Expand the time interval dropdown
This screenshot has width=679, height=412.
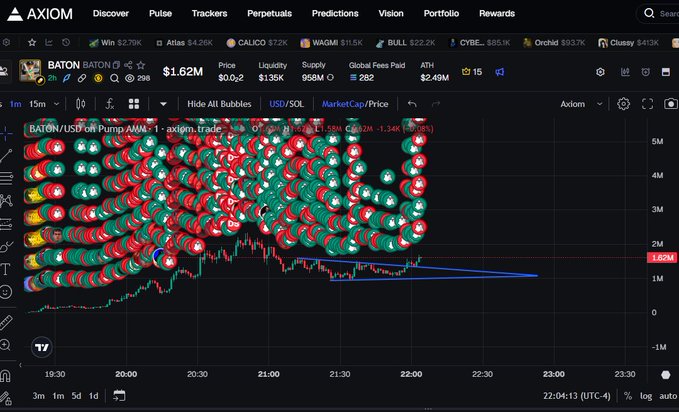pos(56,104)
